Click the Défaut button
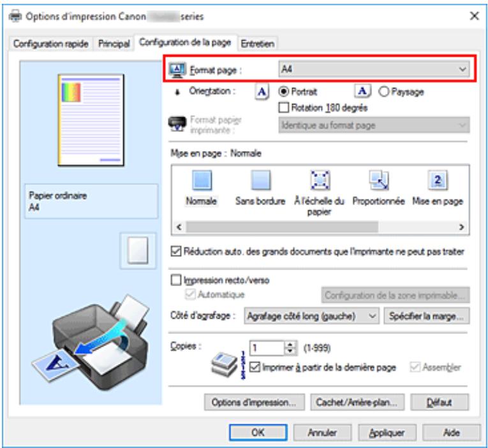Image resolution: width=488 pixels, height=448 pixels. coord(440,402)
